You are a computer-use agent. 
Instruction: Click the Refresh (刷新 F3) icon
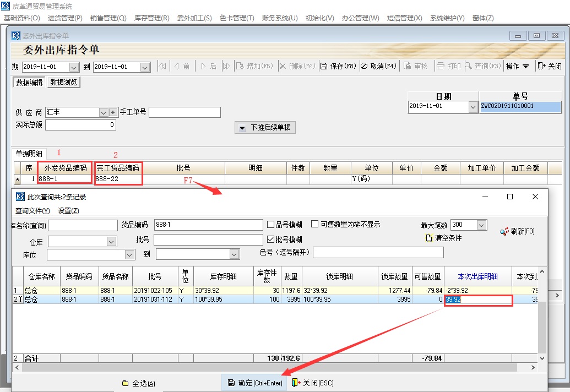click(x=504, y=232)
